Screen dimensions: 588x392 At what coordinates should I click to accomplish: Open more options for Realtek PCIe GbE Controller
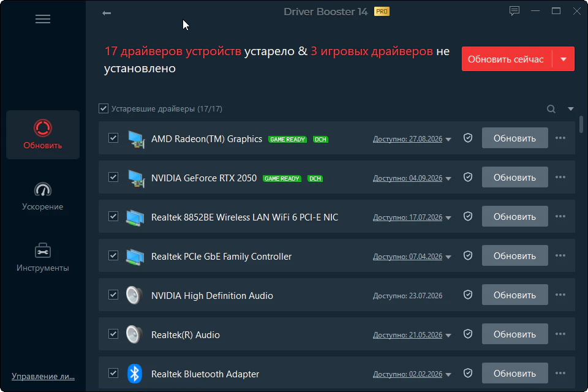[560, 255]
